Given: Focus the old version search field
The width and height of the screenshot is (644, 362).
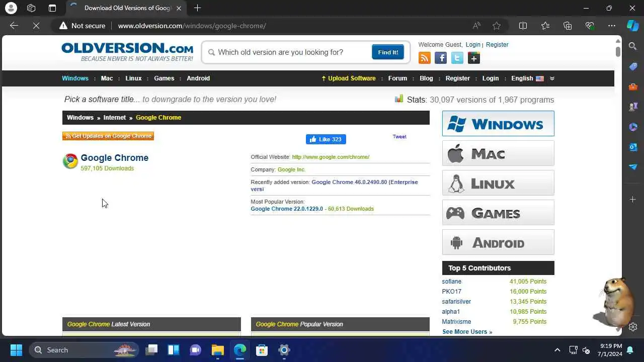Looking at the screenshot, I should (288, 52).
